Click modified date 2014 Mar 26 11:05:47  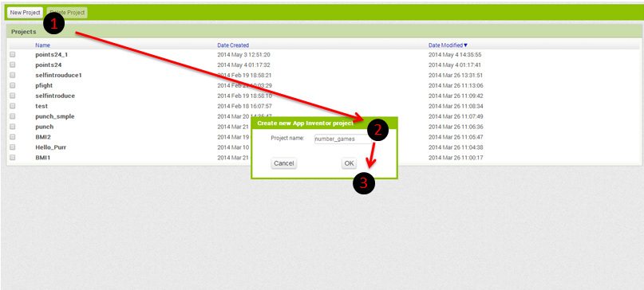[x=456, y=136]
